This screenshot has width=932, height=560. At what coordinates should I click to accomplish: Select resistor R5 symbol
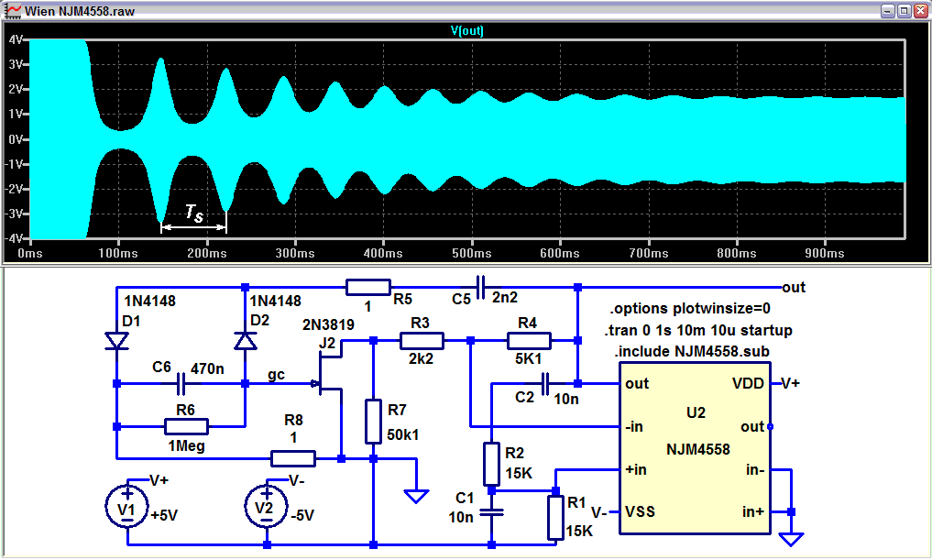point(368,288)
